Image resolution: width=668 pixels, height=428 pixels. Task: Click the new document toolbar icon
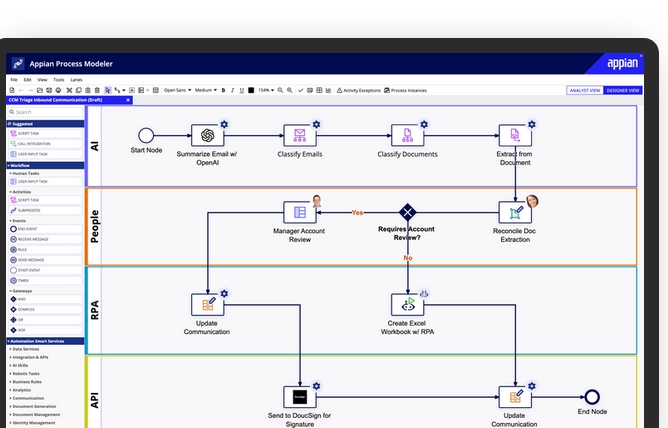12,90
